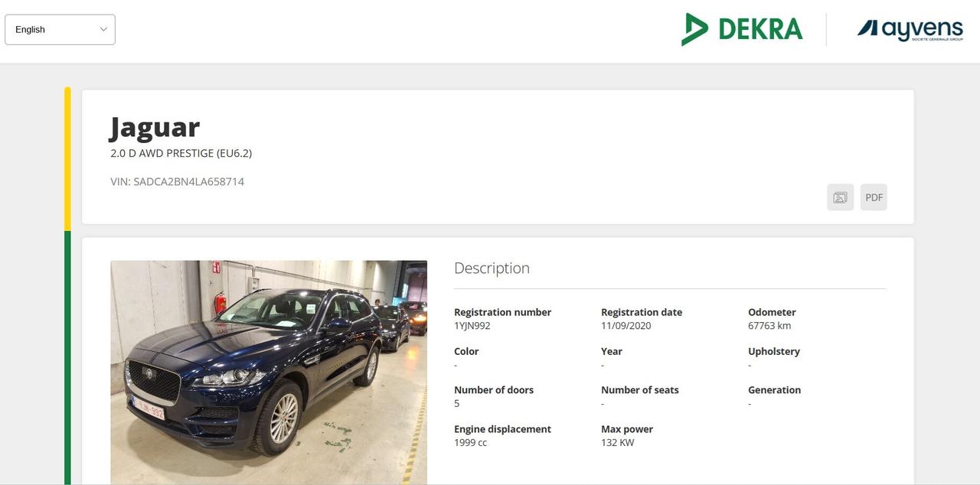Click the registration date 11/09/2020
This screenshot has height=485, width=980.
point(626,326)
